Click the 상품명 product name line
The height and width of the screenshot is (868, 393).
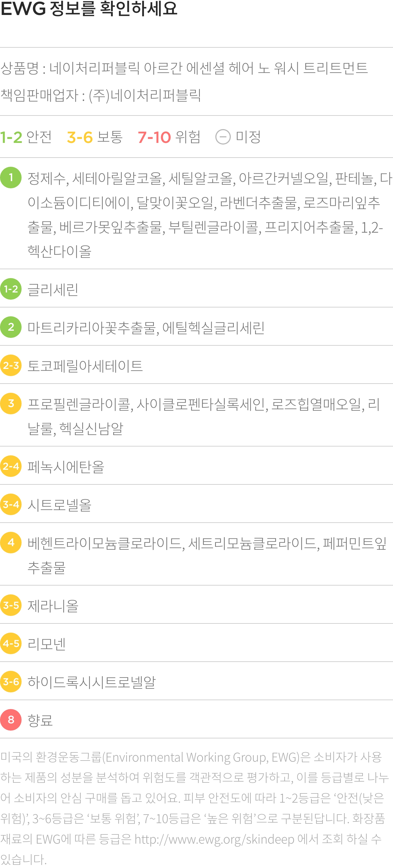184,68
